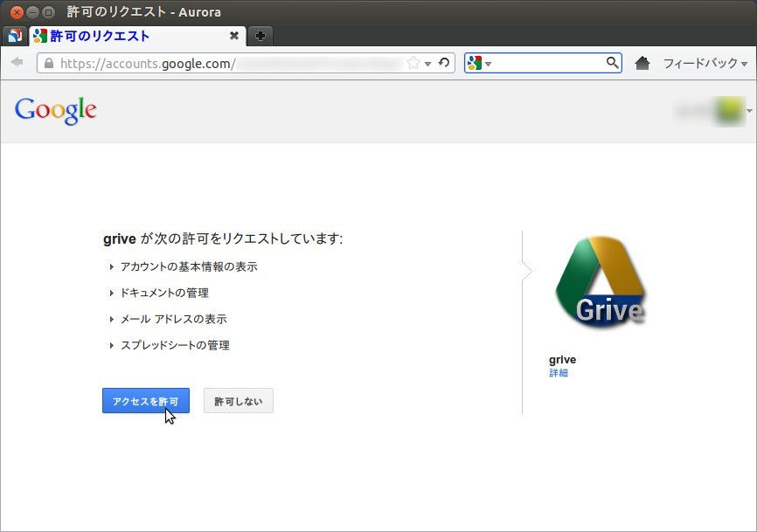Select the 許可のリクエスト tab

point(137,36)
